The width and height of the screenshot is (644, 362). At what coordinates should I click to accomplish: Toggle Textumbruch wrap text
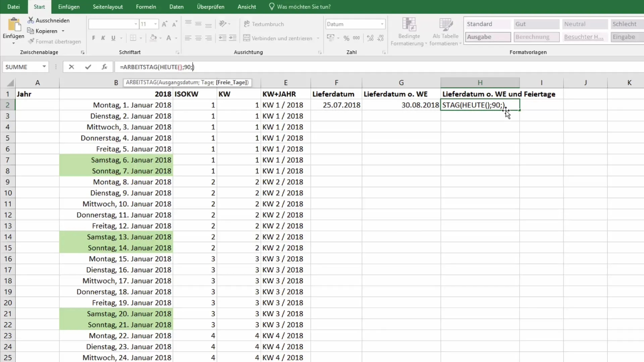pos(264,24)
